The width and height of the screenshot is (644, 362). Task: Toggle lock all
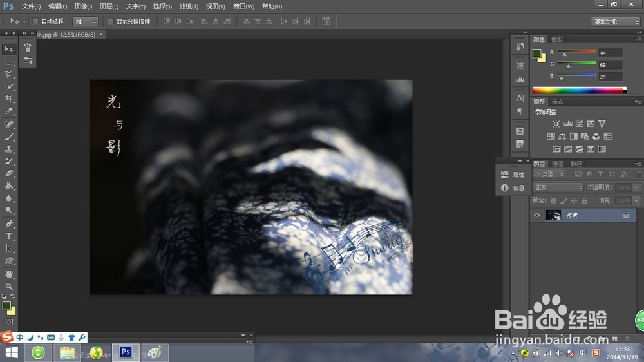(x=585, y=200)
